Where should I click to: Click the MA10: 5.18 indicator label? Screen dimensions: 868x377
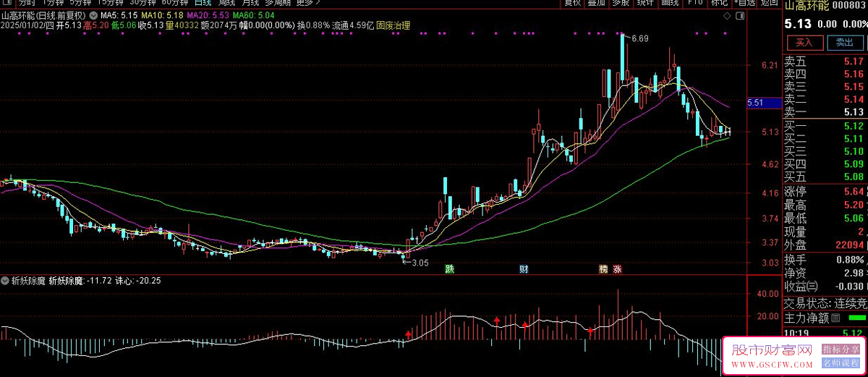point(162,14)
